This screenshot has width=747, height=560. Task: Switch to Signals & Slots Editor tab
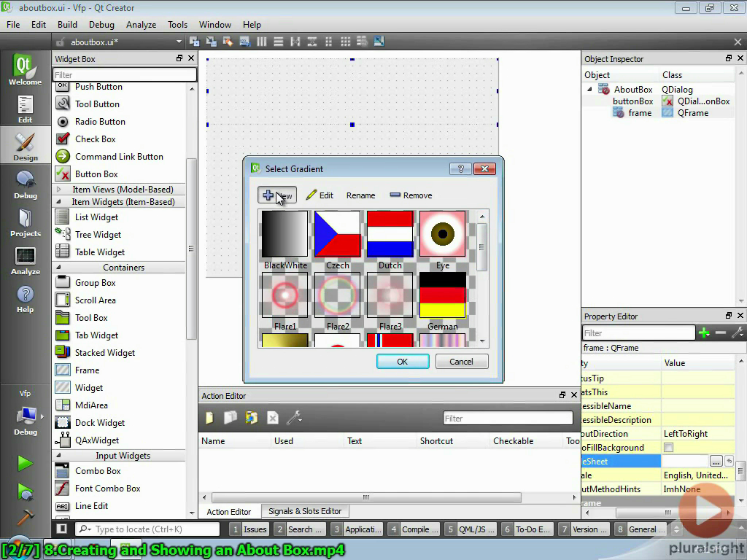(x=305, y=511)
